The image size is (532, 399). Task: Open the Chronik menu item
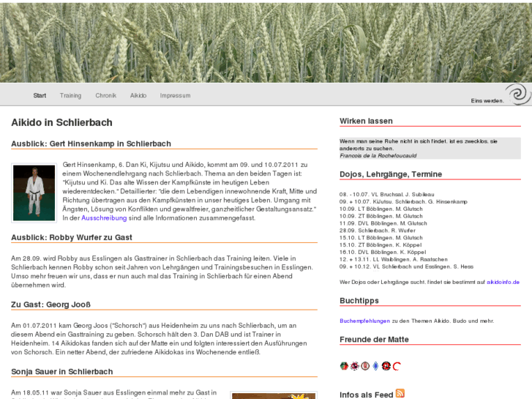click(x=106, y=95)
